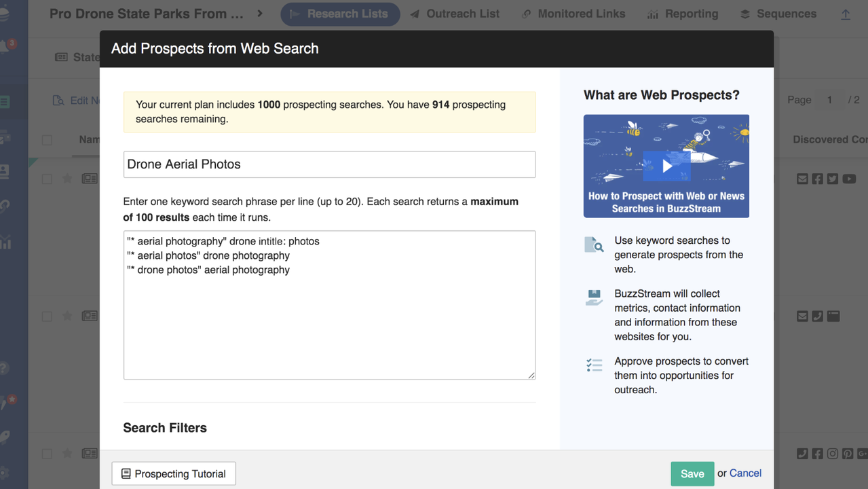Click the highlighted list icon in sidebar
This screenshot has width=868, height=489.
[5, 103]
